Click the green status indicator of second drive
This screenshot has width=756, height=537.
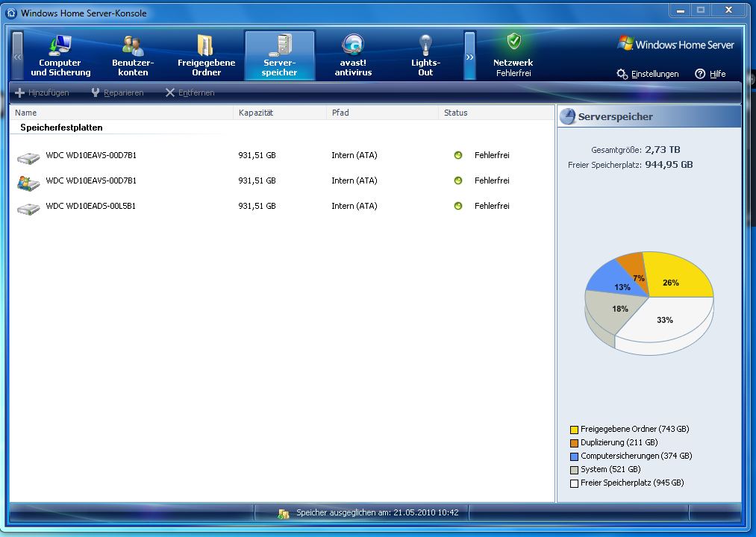tap(458, 180)
